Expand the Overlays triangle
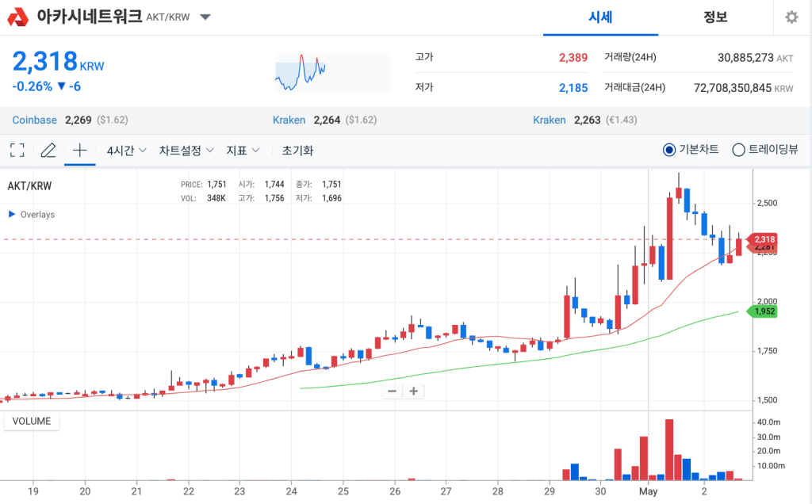The height and width of the screenshot is (504, 812). pyautogui.click(x=11, y=214)
